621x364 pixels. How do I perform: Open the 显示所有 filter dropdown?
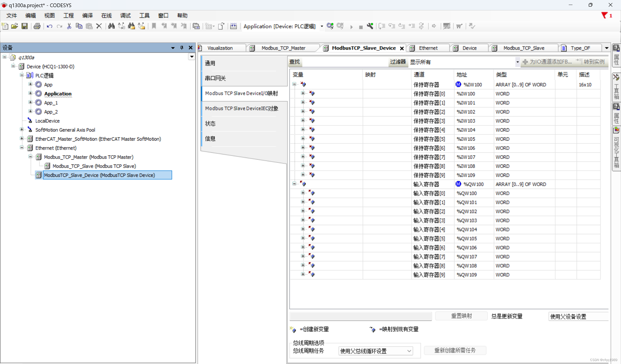pos(517,62)
